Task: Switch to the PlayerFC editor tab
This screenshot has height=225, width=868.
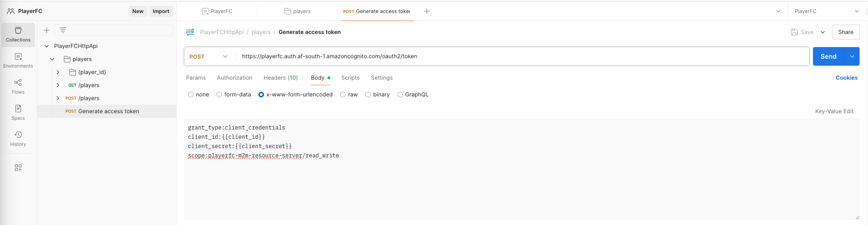Action: click(x=217, y=11)
